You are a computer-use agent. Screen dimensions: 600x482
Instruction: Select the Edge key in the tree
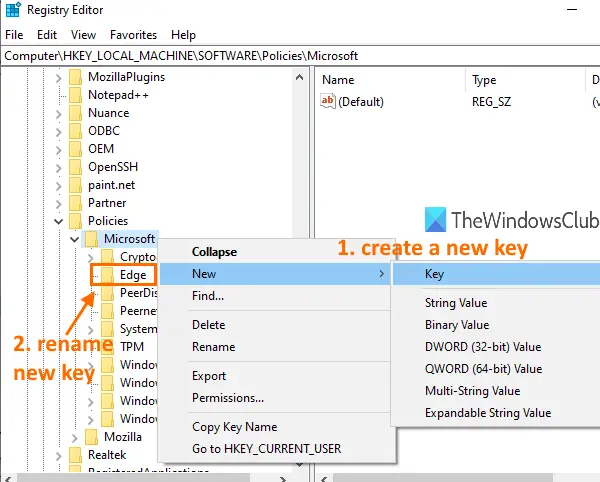[133, 275]
